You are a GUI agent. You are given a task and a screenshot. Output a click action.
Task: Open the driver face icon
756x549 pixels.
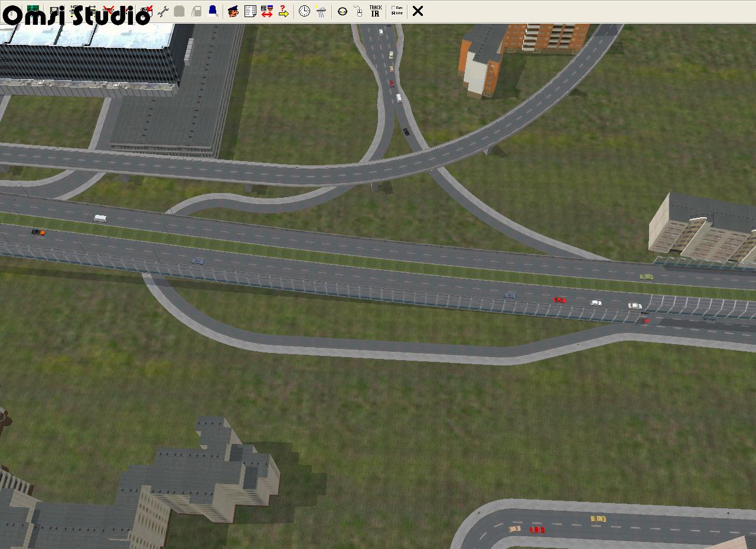pyautogui.click(x=233, y=11)
